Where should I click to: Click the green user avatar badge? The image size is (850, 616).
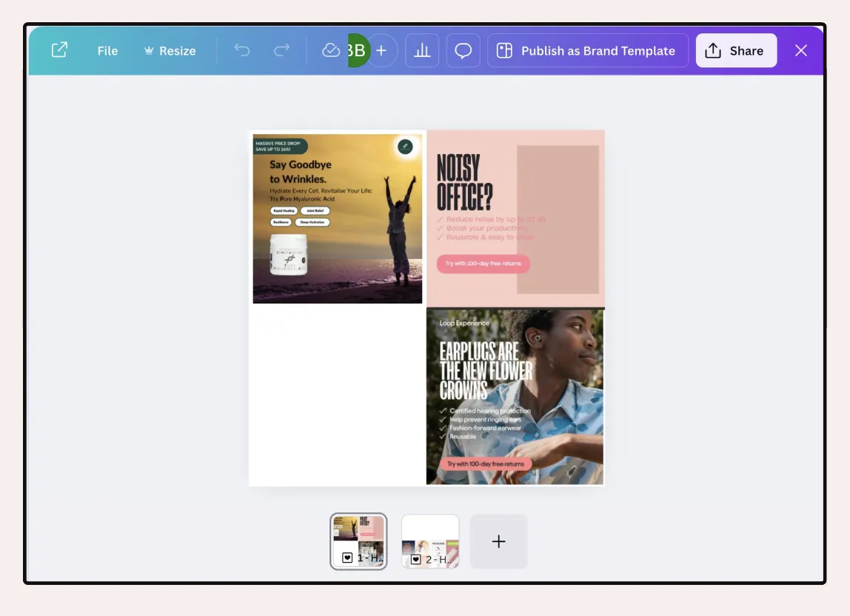coord(358,50)
